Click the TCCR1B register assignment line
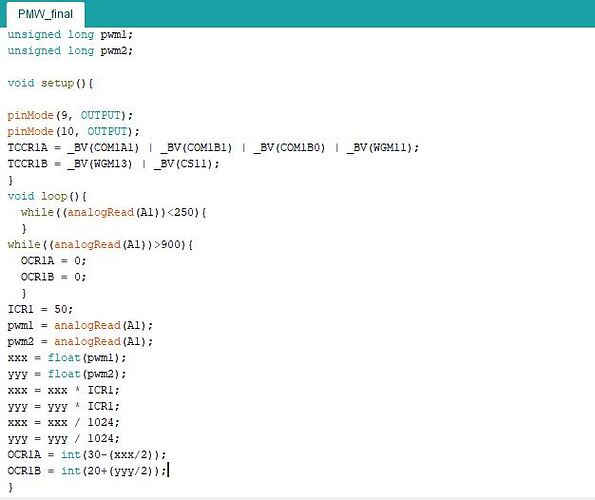Image resolution: width=595 pixels, height=500 pixels. 113,164
